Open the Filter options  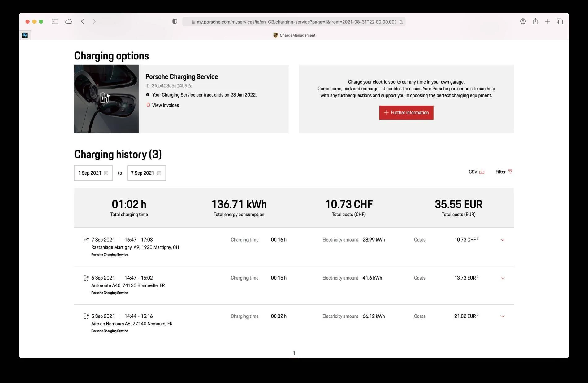(x=504, y=172)
